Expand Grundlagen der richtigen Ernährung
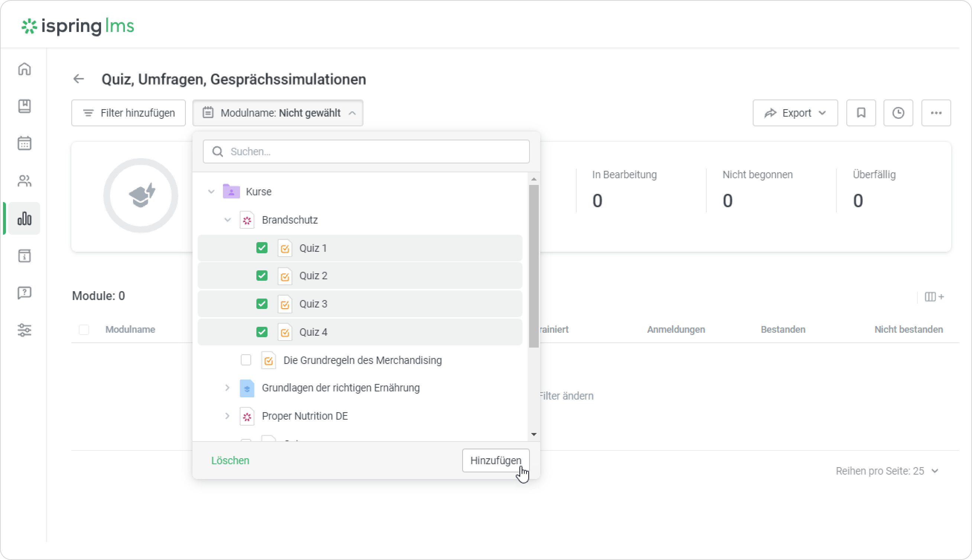972x560 pixels. click(227, 388)
